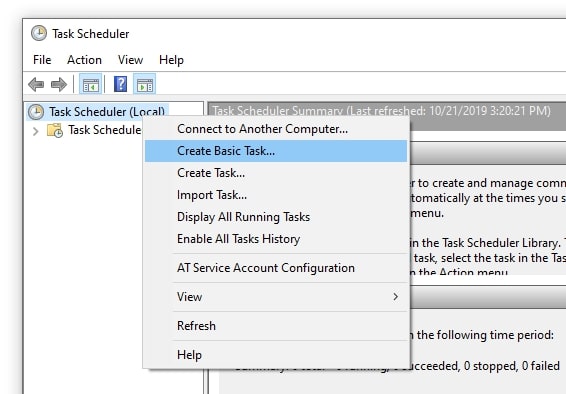Click the Back arrow toolbar icon
The image size is (566, 394).
(36, 84)
